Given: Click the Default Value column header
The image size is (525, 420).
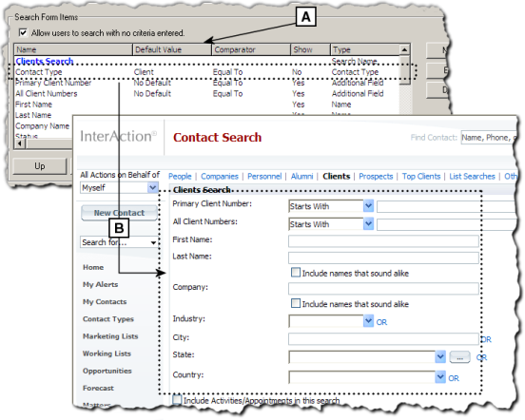Looking at the screenshot, I should coord(172,49).
